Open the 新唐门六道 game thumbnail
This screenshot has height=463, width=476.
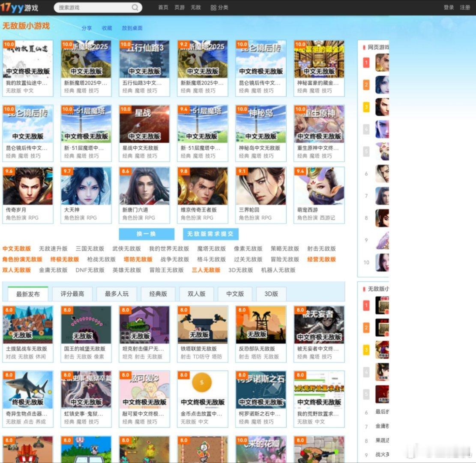(x=144, y=186)
